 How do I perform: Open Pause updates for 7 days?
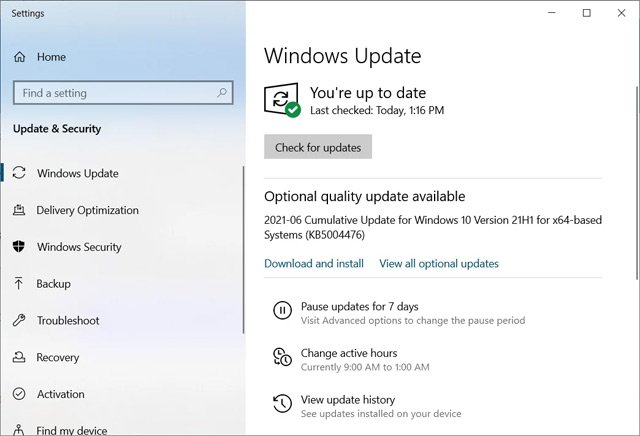[x=359, y=306]
